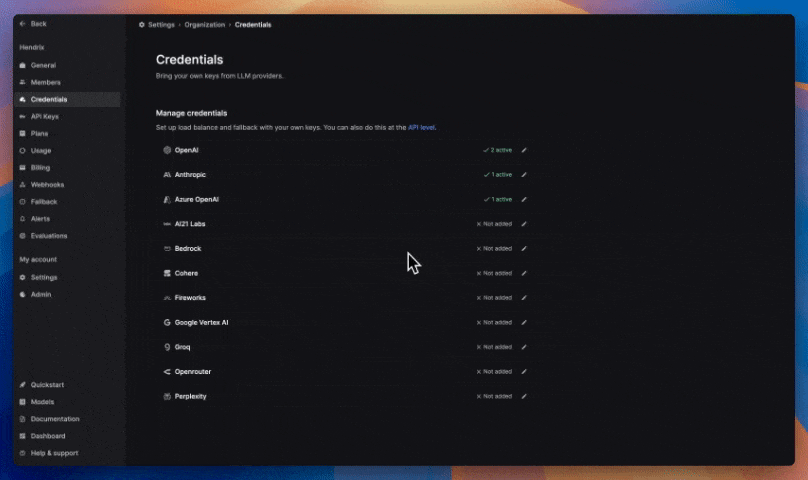Image resolution: width=808 pixels, height=480 pixels.
Task: Click the OpenAI provider logo icon
Action: pyautogui.click(x=167, y=150)
